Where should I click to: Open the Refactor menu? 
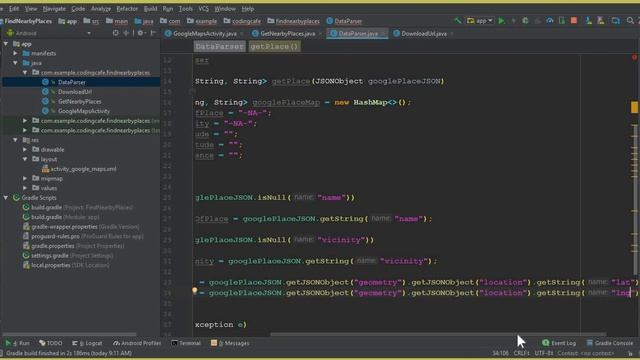(127, 9)
